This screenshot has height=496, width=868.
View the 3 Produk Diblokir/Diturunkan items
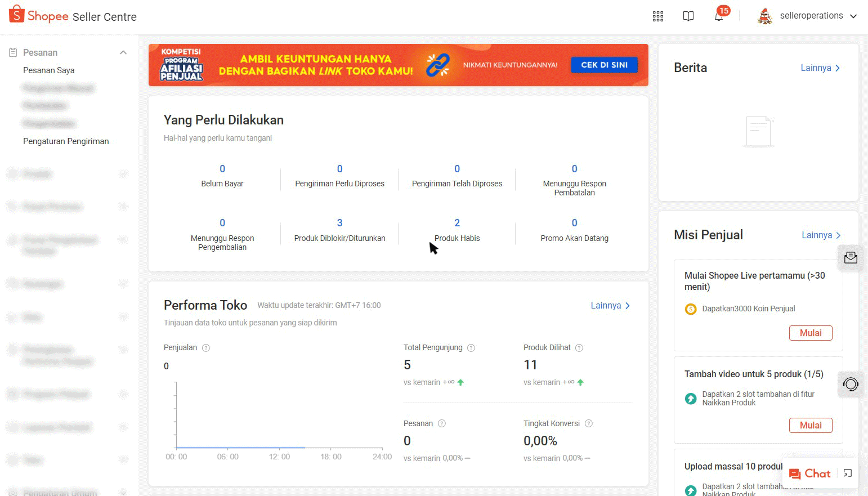(x=339, y=223)
